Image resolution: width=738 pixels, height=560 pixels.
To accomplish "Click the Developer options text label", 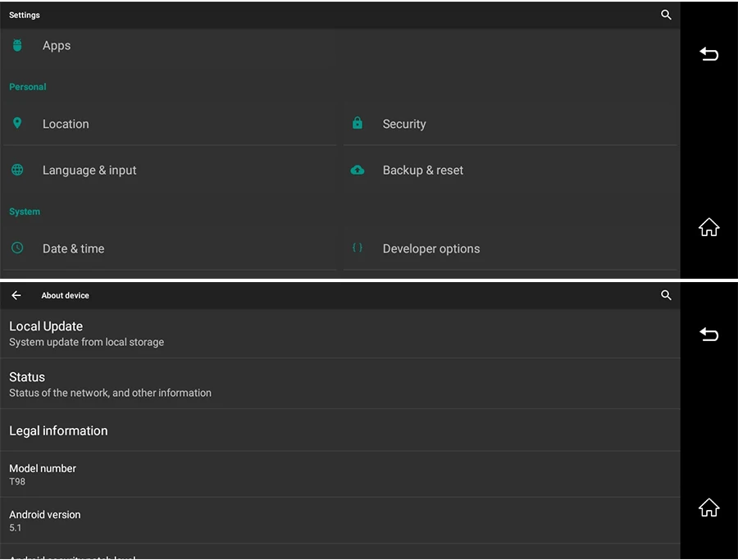I will [x=431, y=248].
